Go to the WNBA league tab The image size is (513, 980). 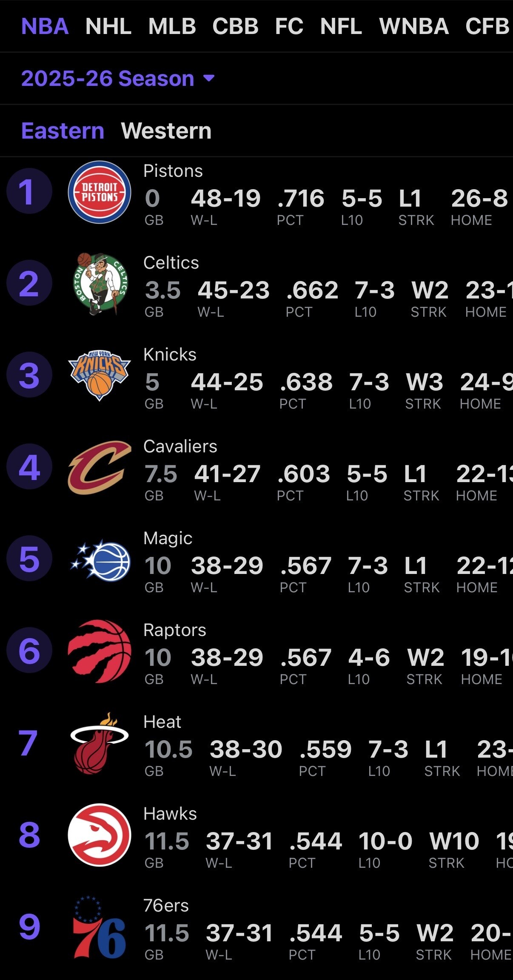point(413,26)
